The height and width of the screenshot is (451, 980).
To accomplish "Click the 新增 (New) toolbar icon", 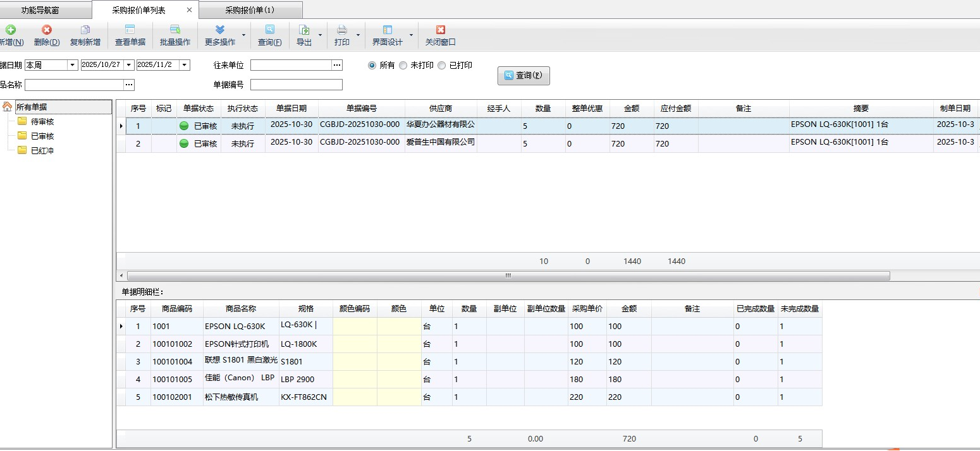I will [x=10, y=30].
